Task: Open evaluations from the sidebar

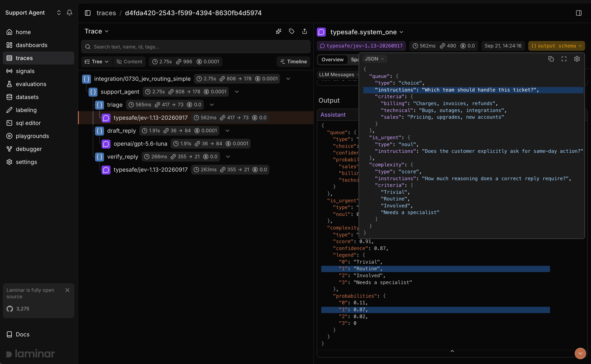Action: 39,84
